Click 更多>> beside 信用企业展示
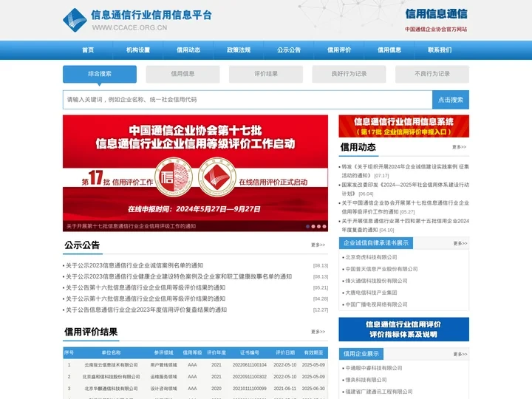Viewport: 532px width, 399px height. (x=460, y=354)
